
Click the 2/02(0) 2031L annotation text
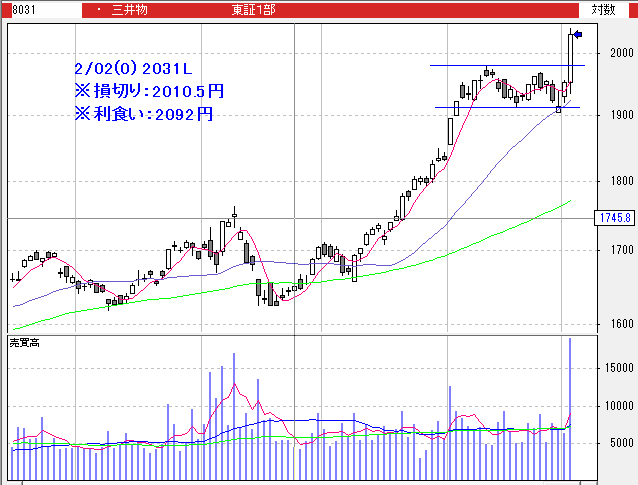[132, 68]
